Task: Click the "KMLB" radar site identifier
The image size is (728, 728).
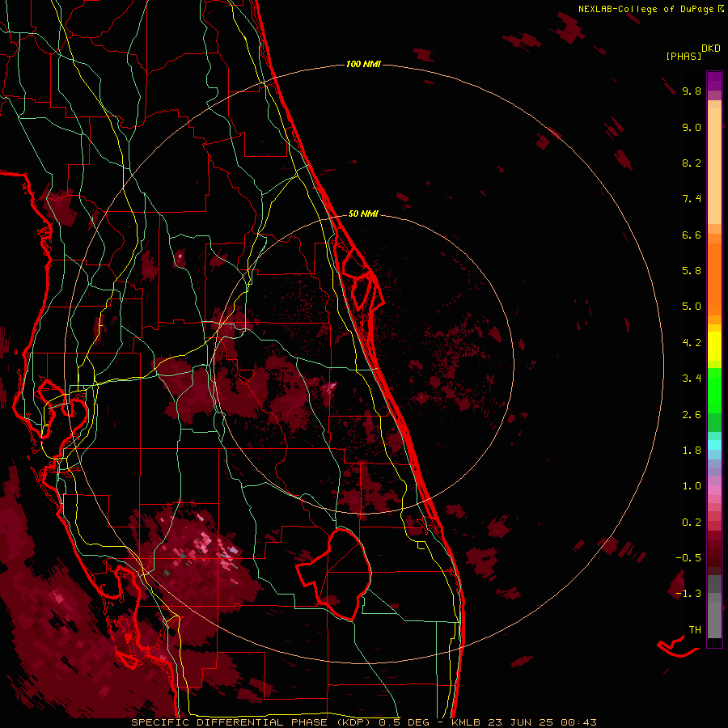Action: click(x=466, y=722)
